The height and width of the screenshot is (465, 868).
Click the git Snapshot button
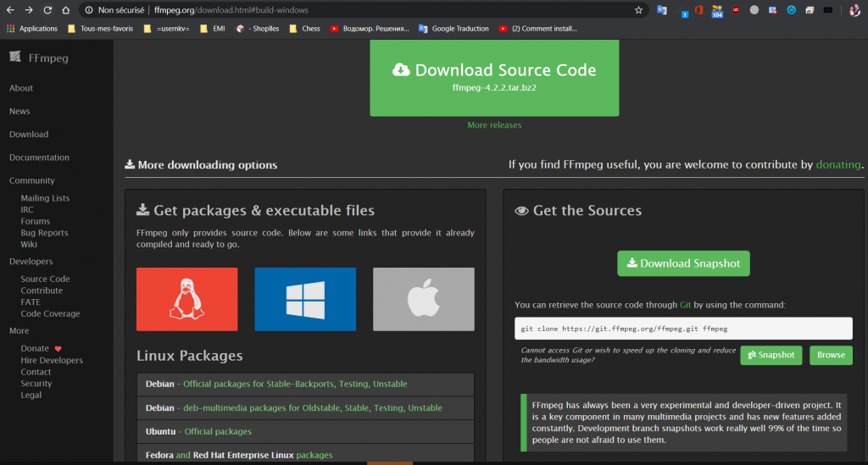771,355
